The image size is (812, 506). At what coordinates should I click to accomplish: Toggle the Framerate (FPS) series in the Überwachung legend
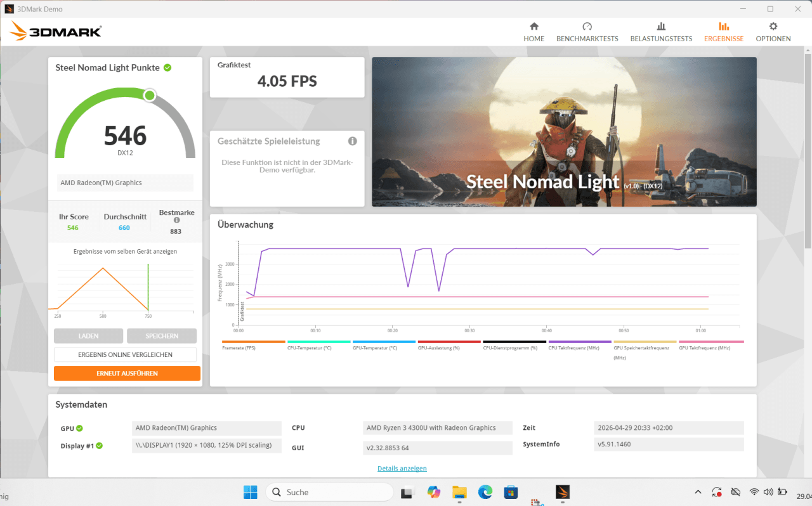[x=240, y=346]
